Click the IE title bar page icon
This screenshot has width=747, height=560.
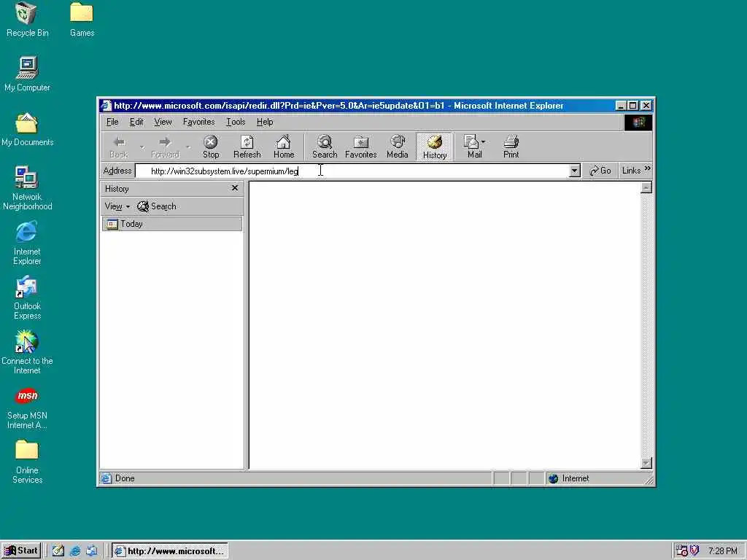(x=107, y=105)
